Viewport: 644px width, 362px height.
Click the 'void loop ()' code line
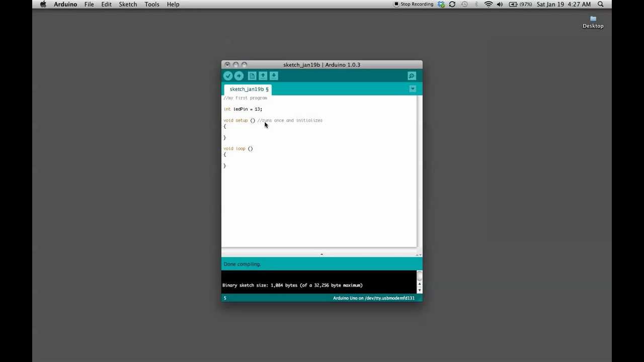pos(238,149)
